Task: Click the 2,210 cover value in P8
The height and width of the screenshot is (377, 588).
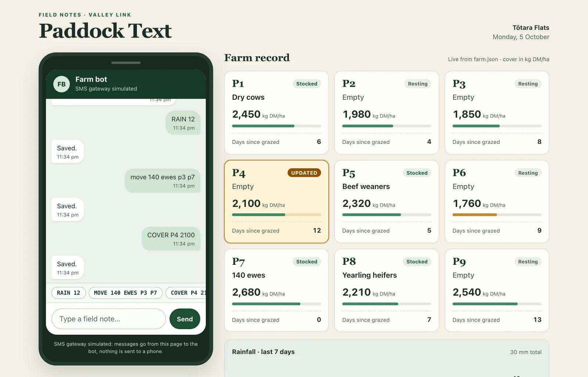Action: (x=356, y=292)
